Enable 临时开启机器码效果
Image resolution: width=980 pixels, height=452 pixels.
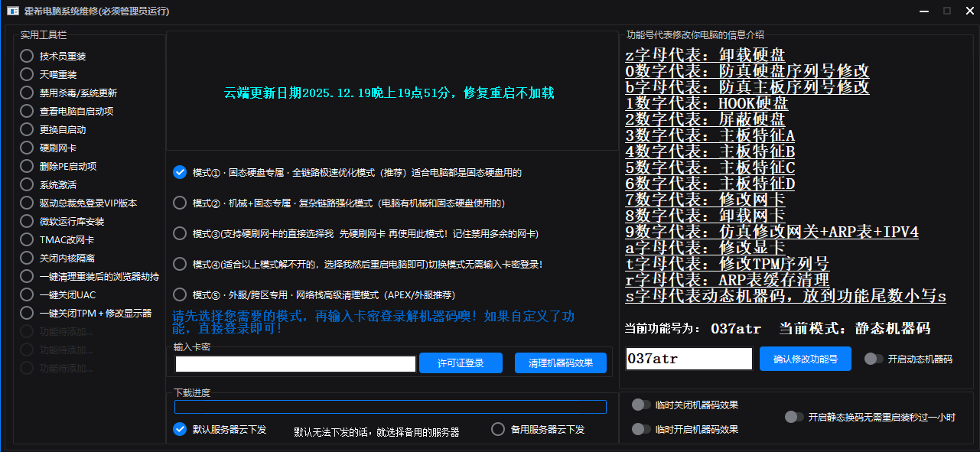pos(642,429)
